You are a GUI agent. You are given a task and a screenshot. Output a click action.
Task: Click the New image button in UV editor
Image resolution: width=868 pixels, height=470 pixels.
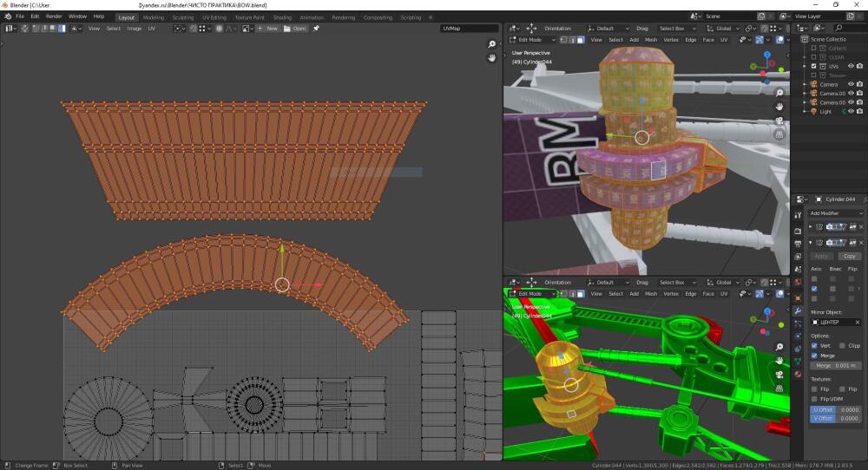coord(267,29)
